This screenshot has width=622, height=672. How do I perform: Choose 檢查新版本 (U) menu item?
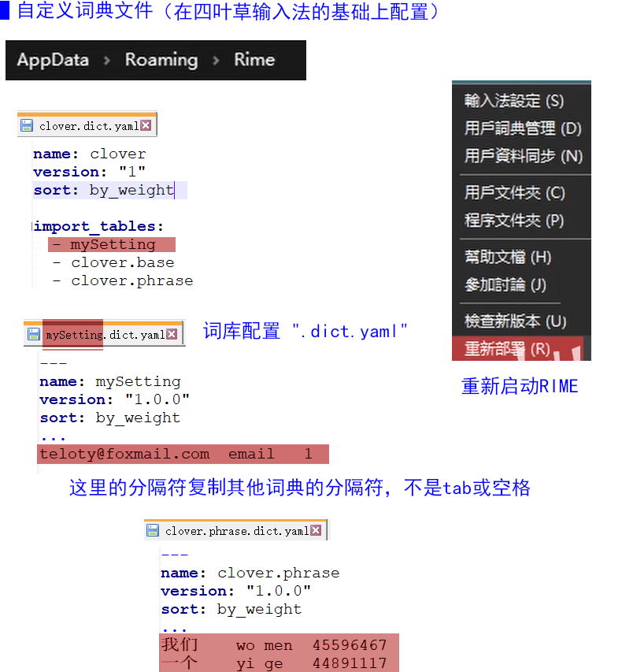point(516,321)
